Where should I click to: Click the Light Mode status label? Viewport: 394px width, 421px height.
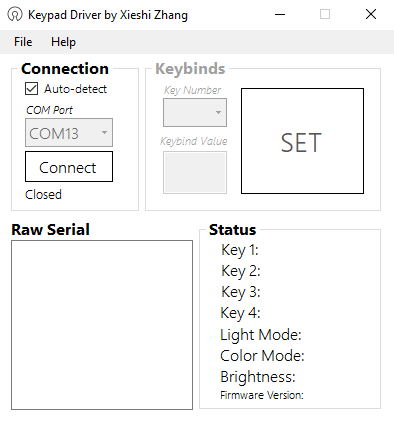261,334
